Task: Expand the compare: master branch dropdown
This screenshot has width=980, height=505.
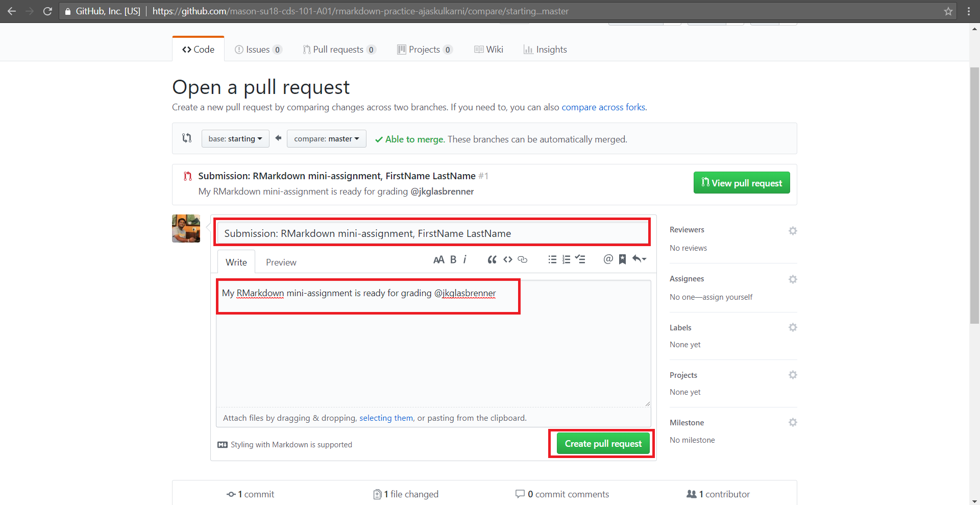Action: pos(326,139)
